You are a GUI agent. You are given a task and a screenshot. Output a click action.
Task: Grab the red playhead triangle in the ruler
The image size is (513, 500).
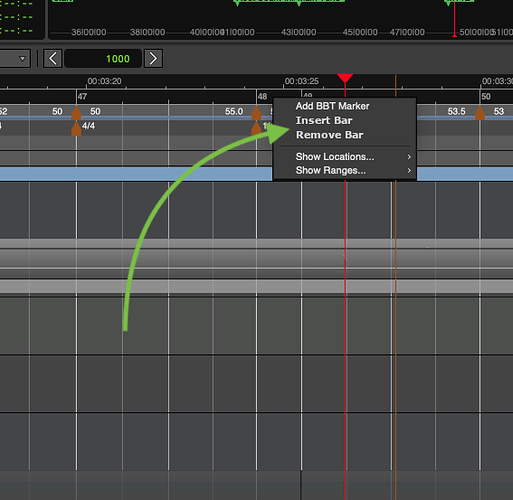click(x=345, y=78)
